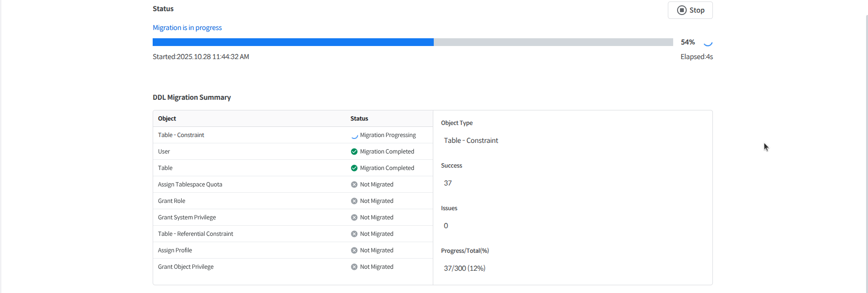868x293 pixels.
Task: Click the green check icon for User
Action: point(354,152)
